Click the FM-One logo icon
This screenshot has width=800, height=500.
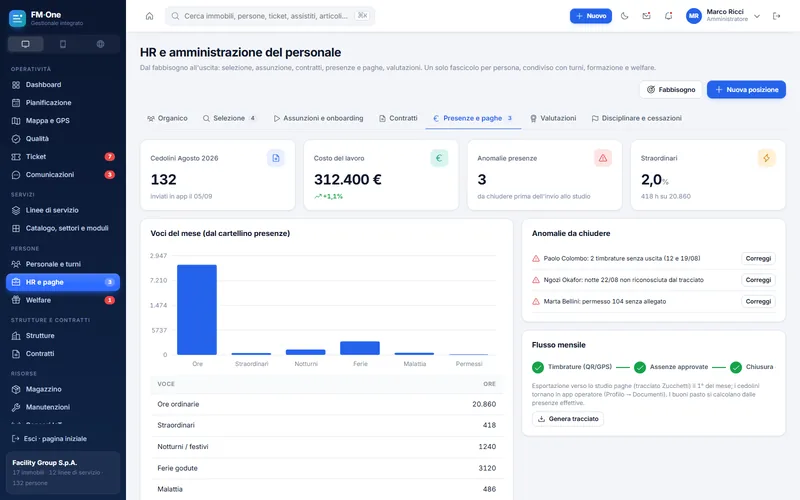click(x=17, y=18)
